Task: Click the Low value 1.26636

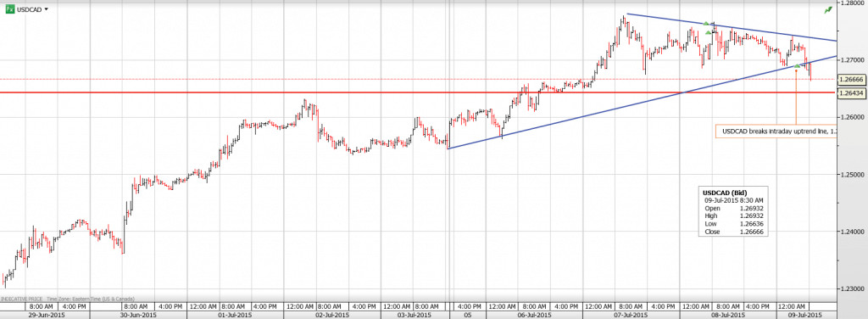Action: (x=752, y=224)
